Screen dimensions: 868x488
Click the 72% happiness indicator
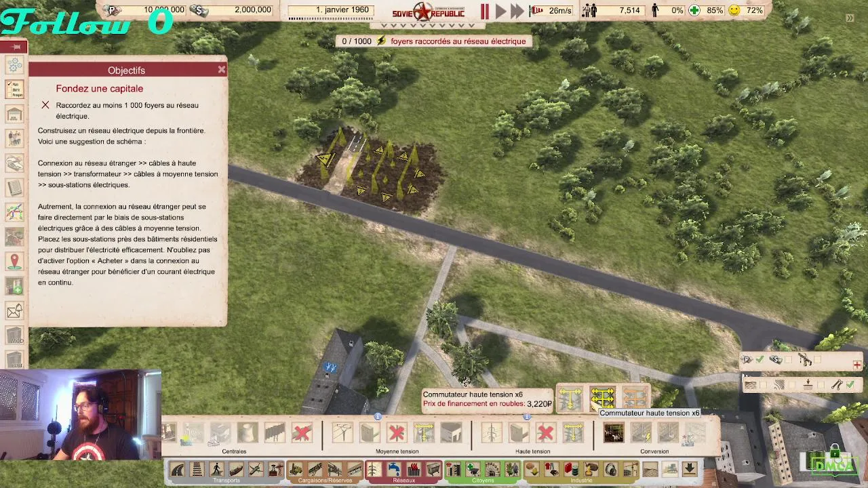coord(746,10)
